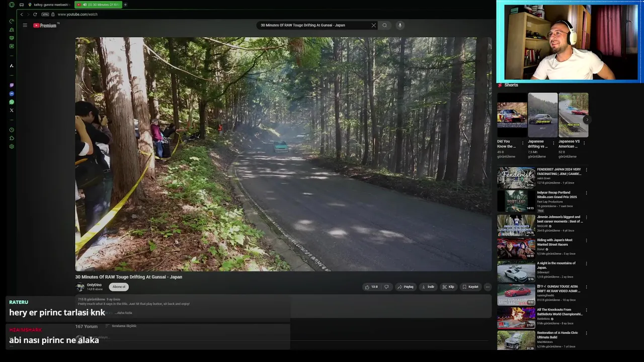Open the GX Cleaner sidebar icon
This screenshot has height=362, width=644.
12,30
